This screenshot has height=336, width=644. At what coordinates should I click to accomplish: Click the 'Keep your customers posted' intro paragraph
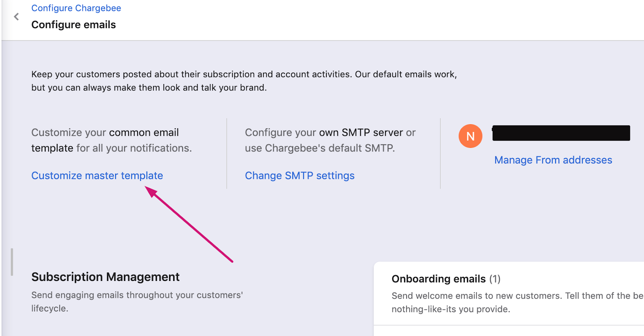(x=244, y=81)
